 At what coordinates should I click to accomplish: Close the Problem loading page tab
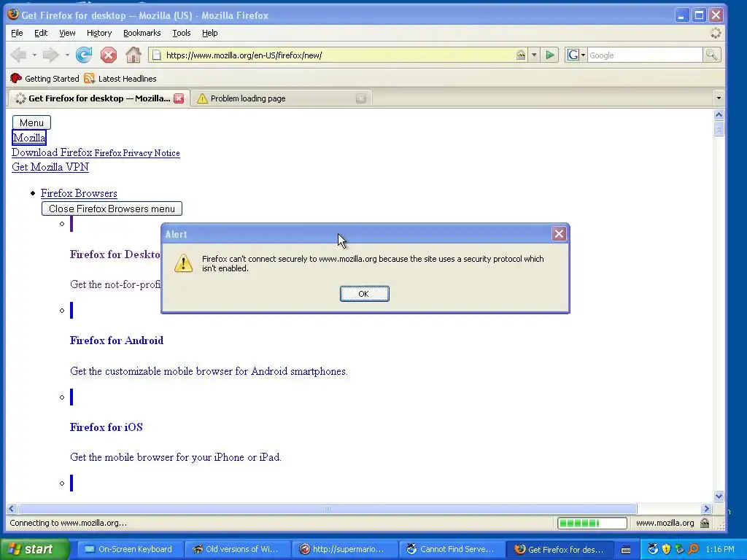click(x=361, y=98)
